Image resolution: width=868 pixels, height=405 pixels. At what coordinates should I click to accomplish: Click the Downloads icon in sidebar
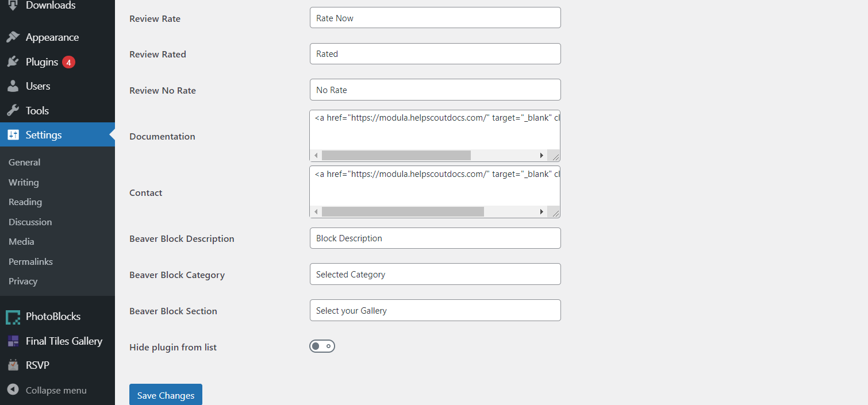click(13, 5)
